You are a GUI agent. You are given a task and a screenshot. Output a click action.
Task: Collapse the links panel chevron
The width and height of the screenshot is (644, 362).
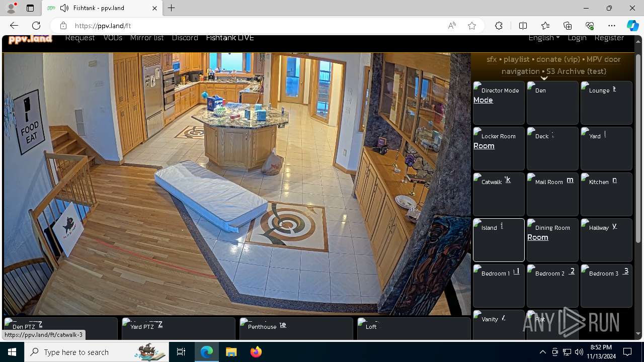coord(544,78)
